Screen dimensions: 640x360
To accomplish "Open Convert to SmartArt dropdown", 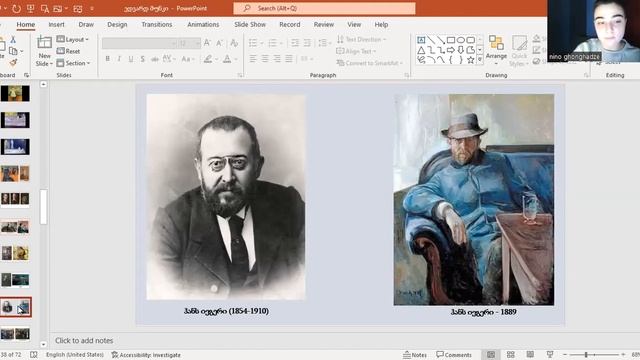I will 369,63.
